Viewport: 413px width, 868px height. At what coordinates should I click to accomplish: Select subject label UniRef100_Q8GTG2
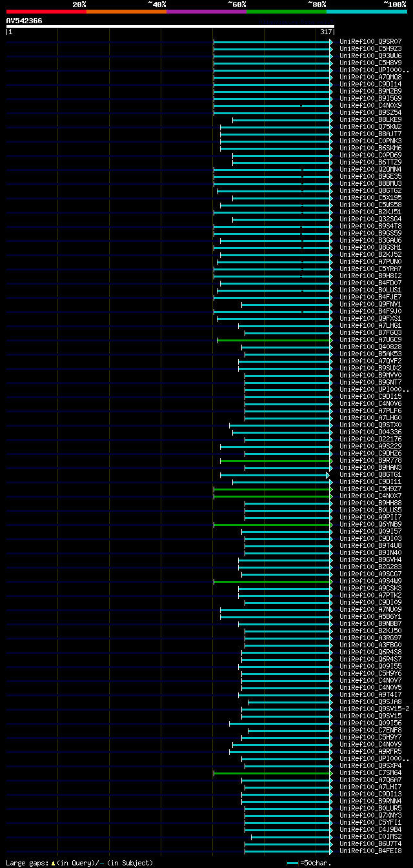[x=370, y=191]
